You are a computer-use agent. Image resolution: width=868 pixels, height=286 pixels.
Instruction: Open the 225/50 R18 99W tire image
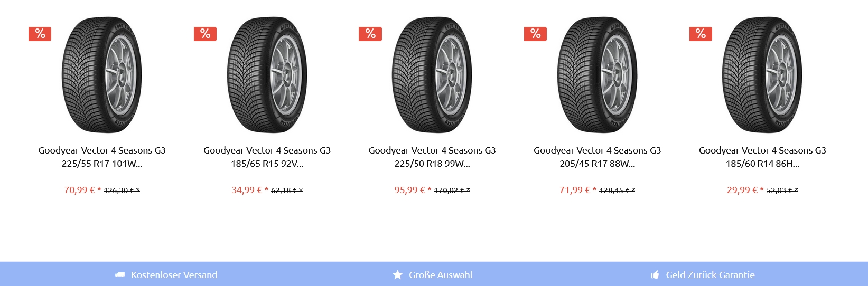[x=432, y=75]
